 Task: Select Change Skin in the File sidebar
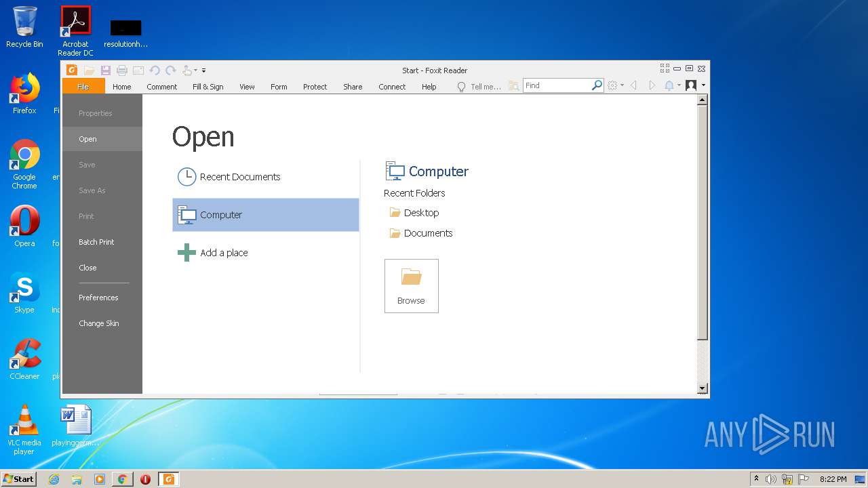pos(102,323)
